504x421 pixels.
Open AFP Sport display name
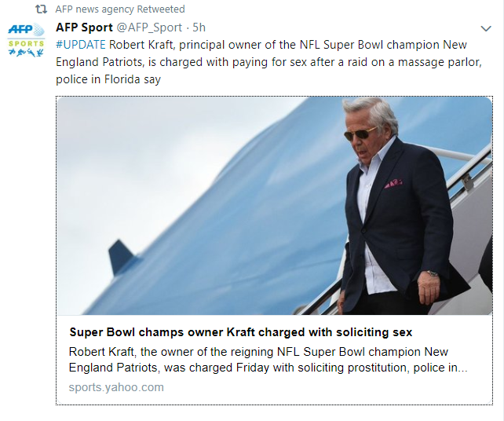pos(84,27)
